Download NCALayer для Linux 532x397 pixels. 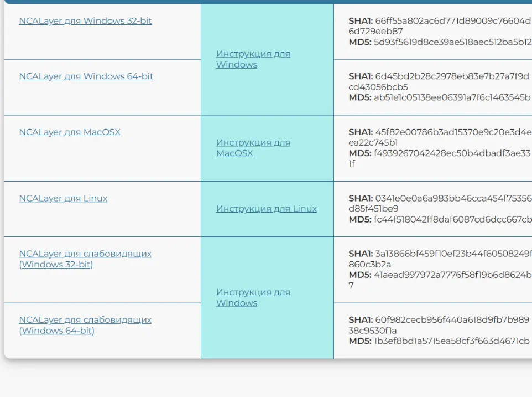[x=63, y=198]
